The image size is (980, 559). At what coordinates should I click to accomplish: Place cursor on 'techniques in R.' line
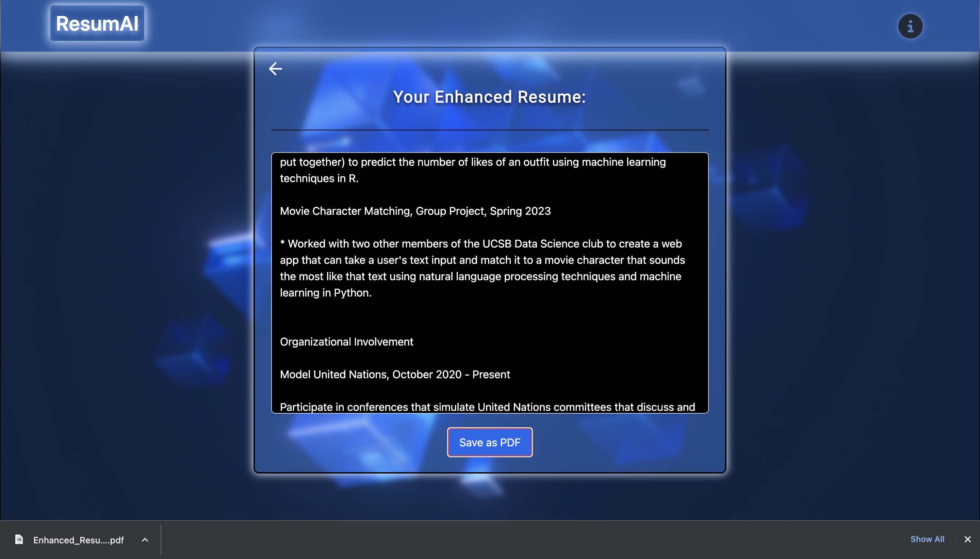coord(319,178)
